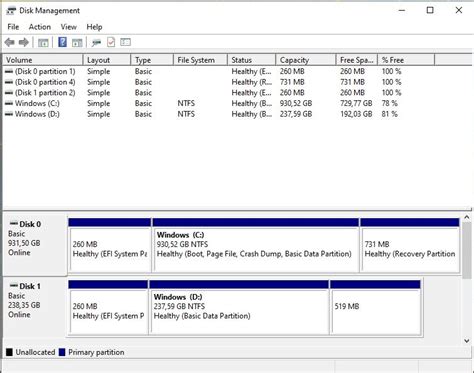The image size is (474, 373).
Task: Click the Disk 0 label disk icon
Action: (14, 223)
